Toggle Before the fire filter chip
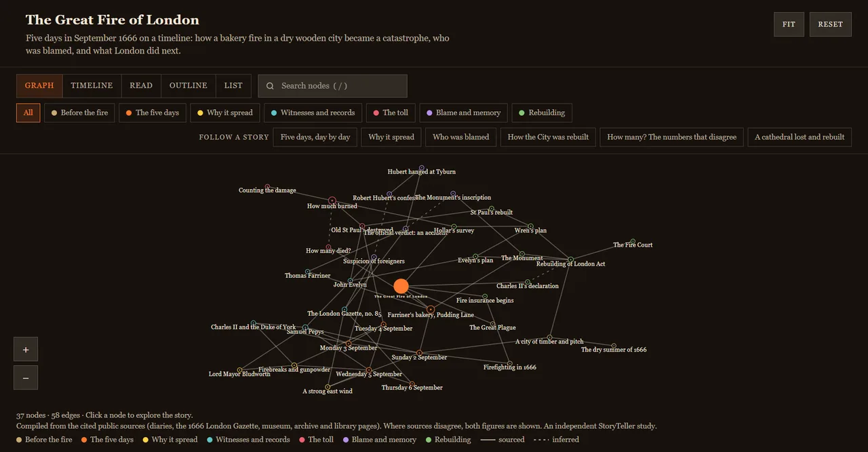The image size is (868, 452). 79,112
